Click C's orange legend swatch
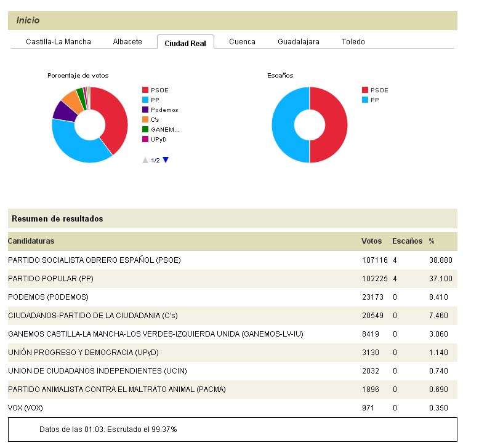 coord(145,119)
